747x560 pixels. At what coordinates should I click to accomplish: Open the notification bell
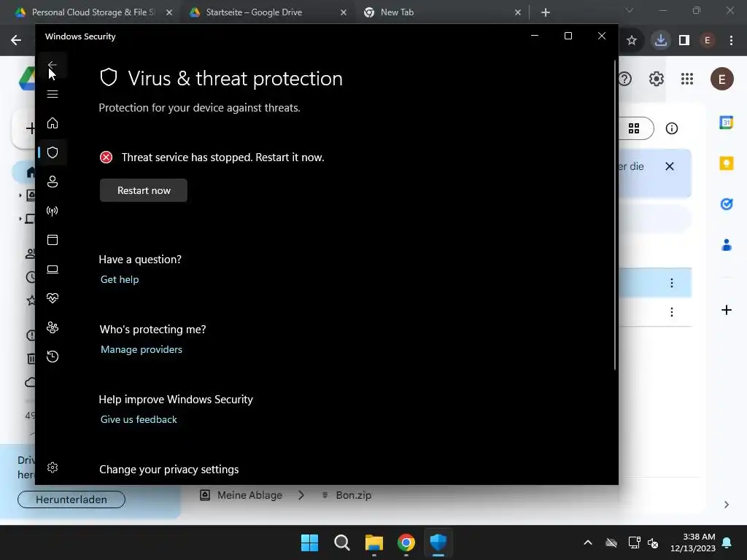(727, 542)
